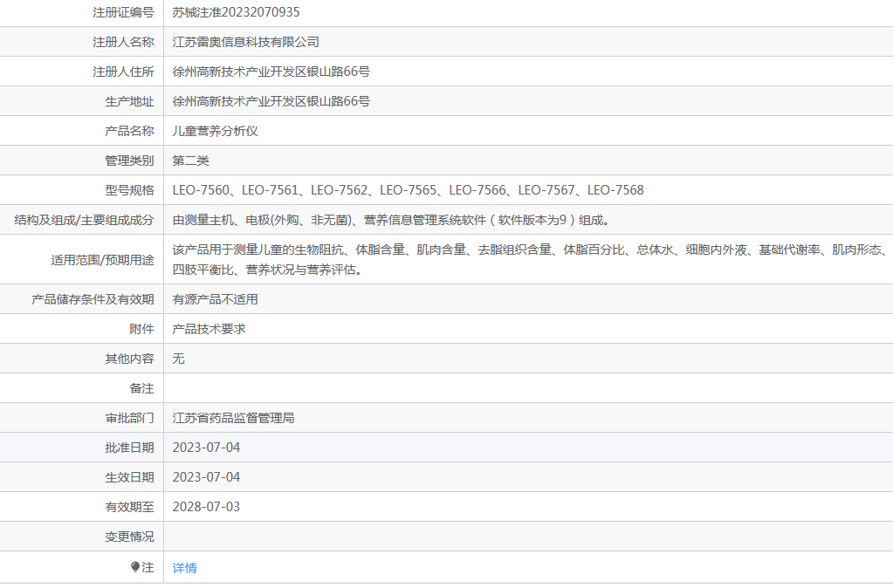
Task: Select the address value in 注册人住所 row
Action: [271, 72]
